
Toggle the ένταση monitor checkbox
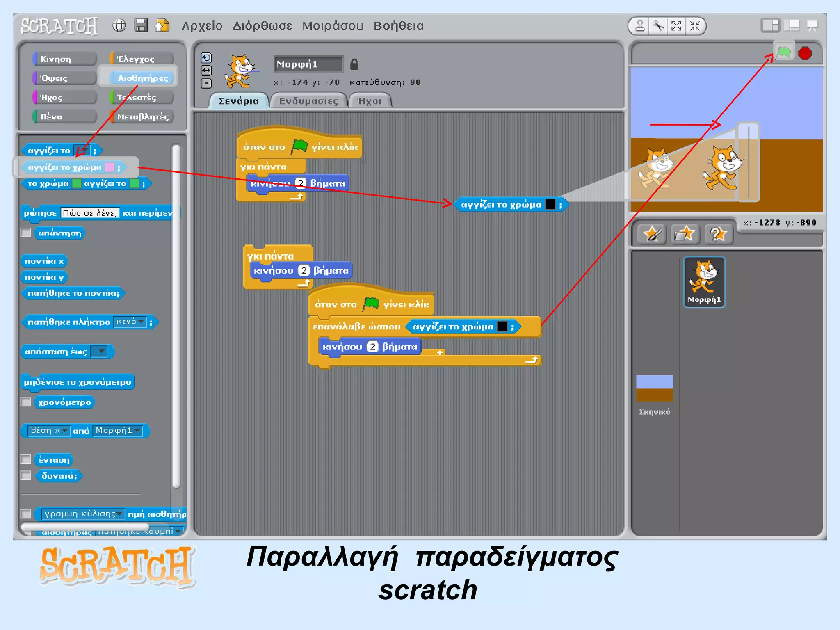26,459
